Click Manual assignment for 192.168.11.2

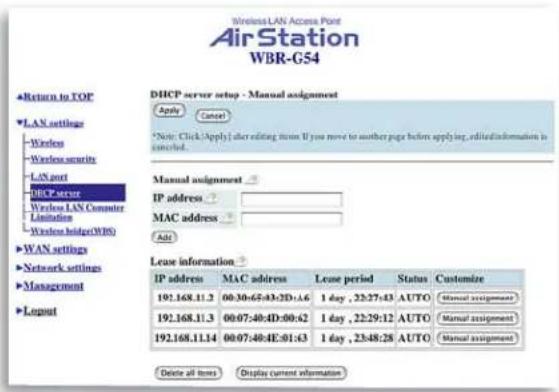pyautogui.click(x=478, y=298)
